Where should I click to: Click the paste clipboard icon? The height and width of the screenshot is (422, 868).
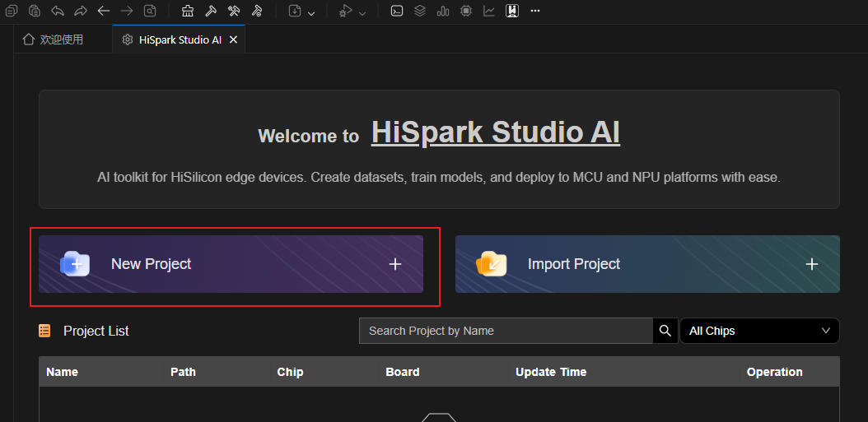pyautogui.click(x=35, y=11)
